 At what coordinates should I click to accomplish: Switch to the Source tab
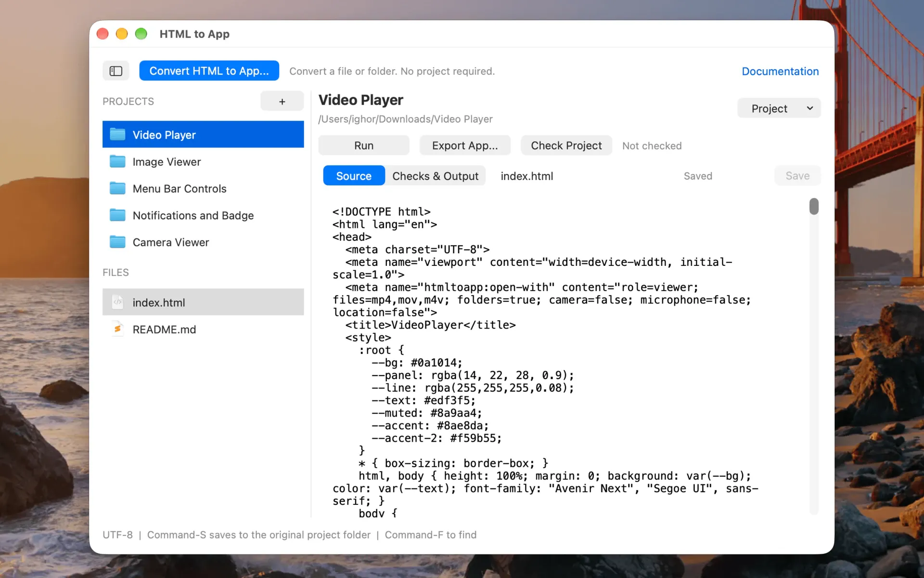coord(354,176)
